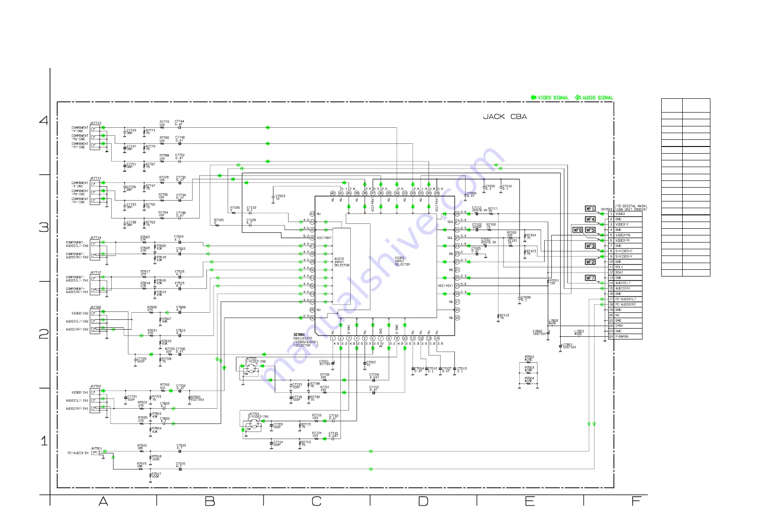Click the 'VIDEO INPUT SELECTOR' block label
Screen dimensions: 760x532
[402, 261]
